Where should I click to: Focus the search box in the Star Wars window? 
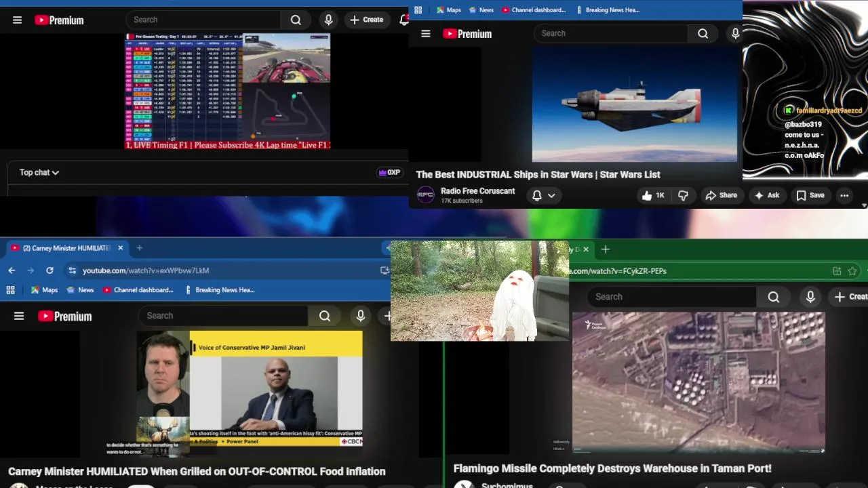[x=610, y=33]
